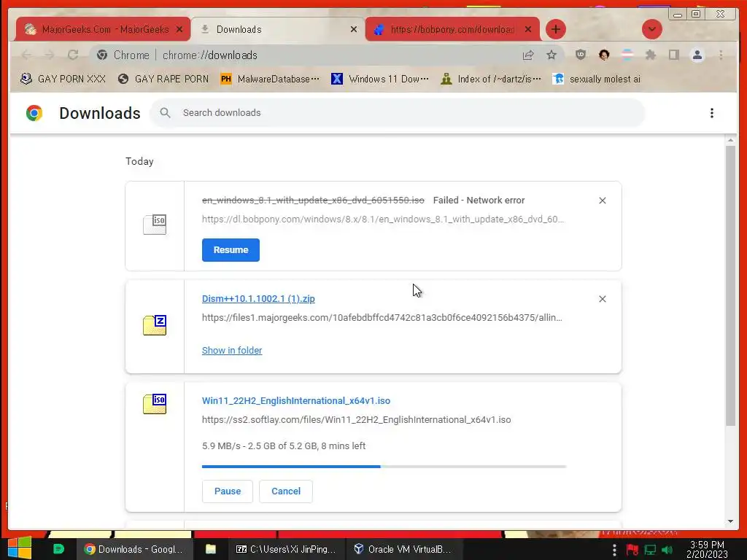Expand the tab search dropdown
The width and height of the screenshot is (747, 560).
pyautogui.click(x=651, y=29)
